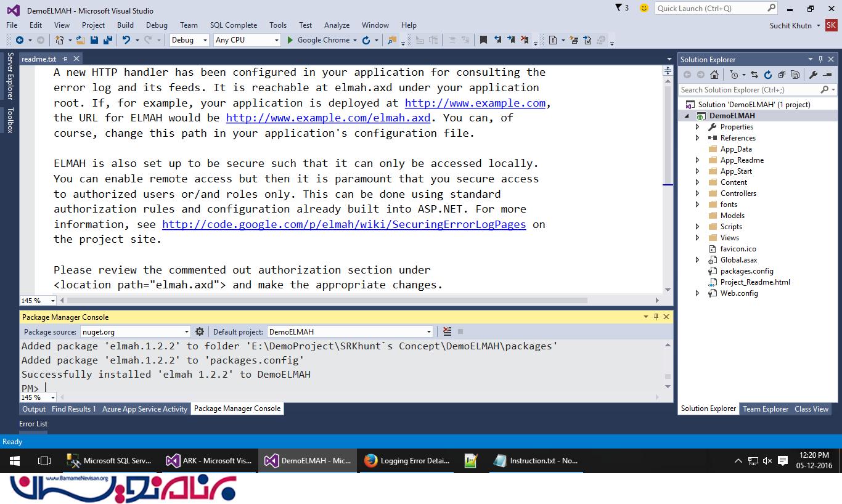Click the Undo toolbar icon
This screenshot has height=504, width=842.
click(126, 40)
